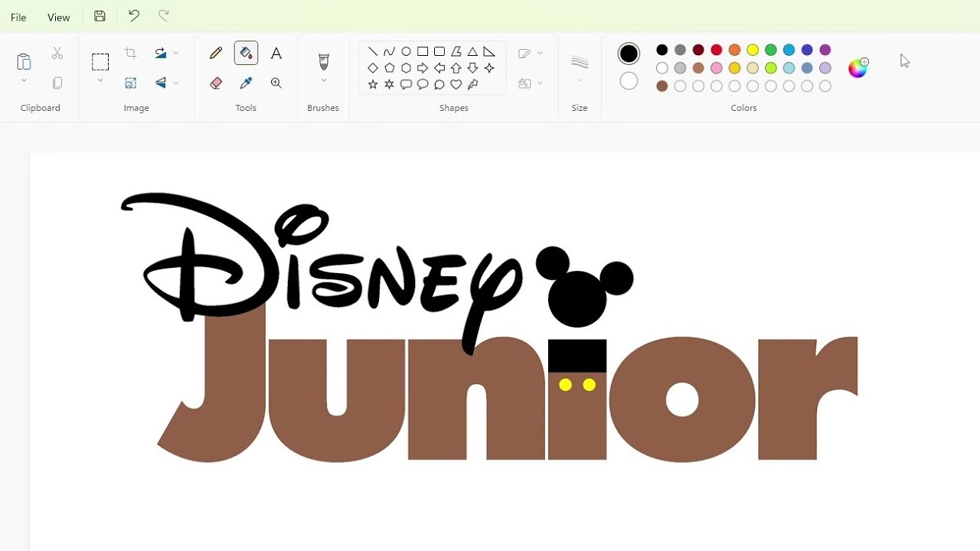
Task: Choose the Rectangle shape
Action: point(423,51)
